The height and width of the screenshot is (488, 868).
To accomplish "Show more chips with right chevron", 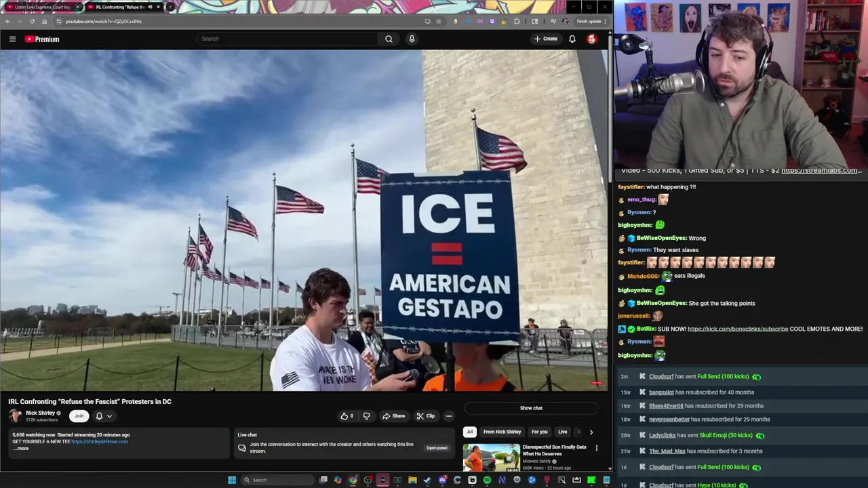I will (x=591, y=432).
